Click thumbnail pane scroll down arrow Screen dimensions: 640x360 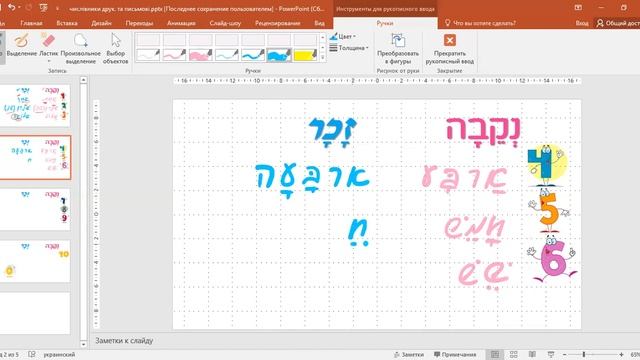tap(84, 344)
